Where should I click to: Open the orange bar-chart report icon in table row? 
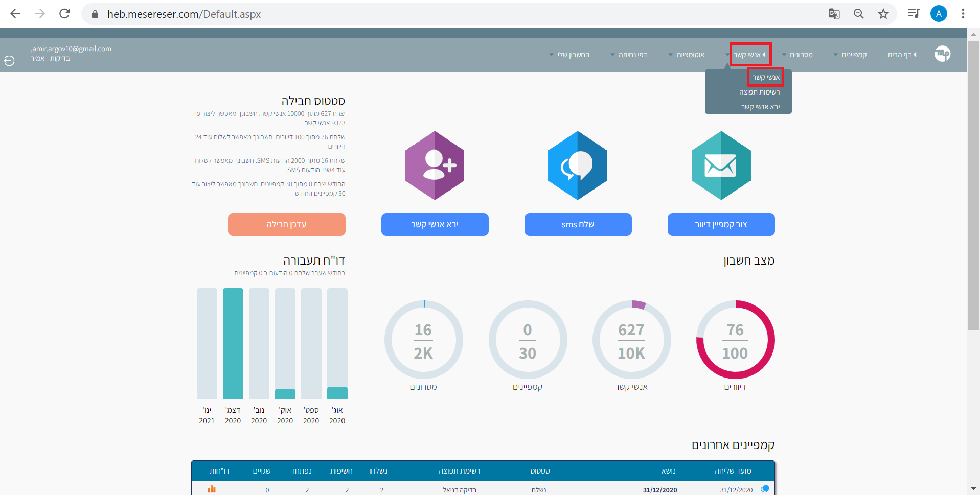coord(212,489)
